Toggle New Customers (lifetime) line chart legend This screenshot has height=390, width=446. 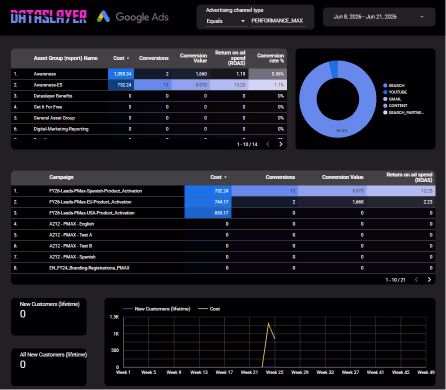[x=156, y=309]
